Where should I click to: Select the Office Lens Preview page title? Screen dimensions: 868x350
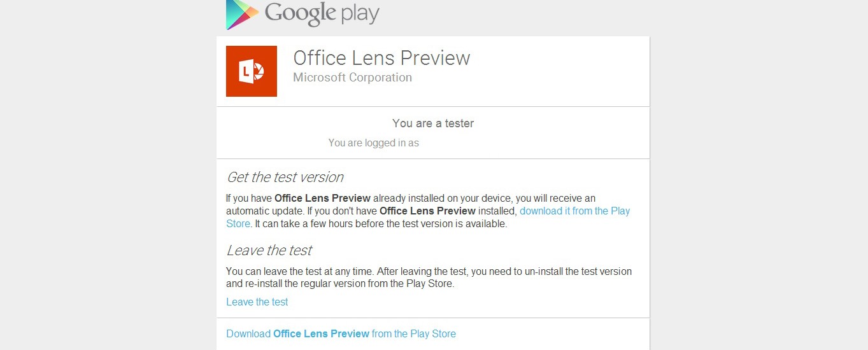pyautogui.click(x=381, y=58)
